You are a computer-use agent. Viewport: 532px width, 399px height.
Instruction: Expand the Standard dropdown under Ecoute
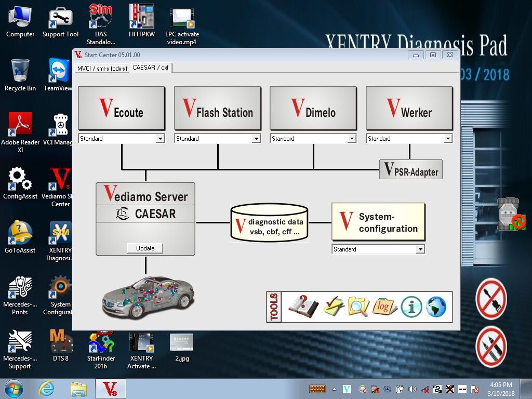pos(160,138)
